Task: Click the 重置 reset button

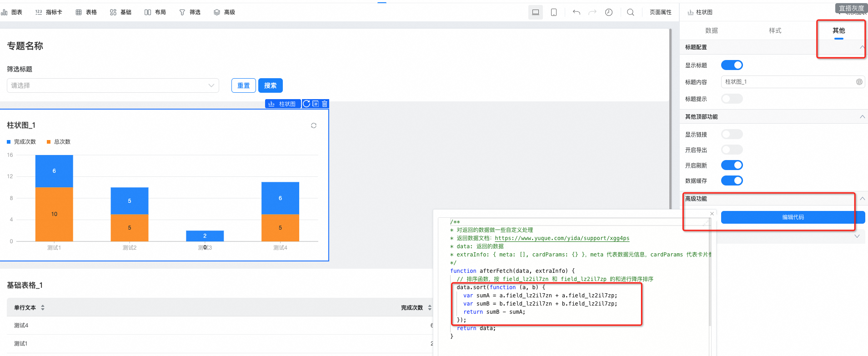Action: (x=244, y=85)
